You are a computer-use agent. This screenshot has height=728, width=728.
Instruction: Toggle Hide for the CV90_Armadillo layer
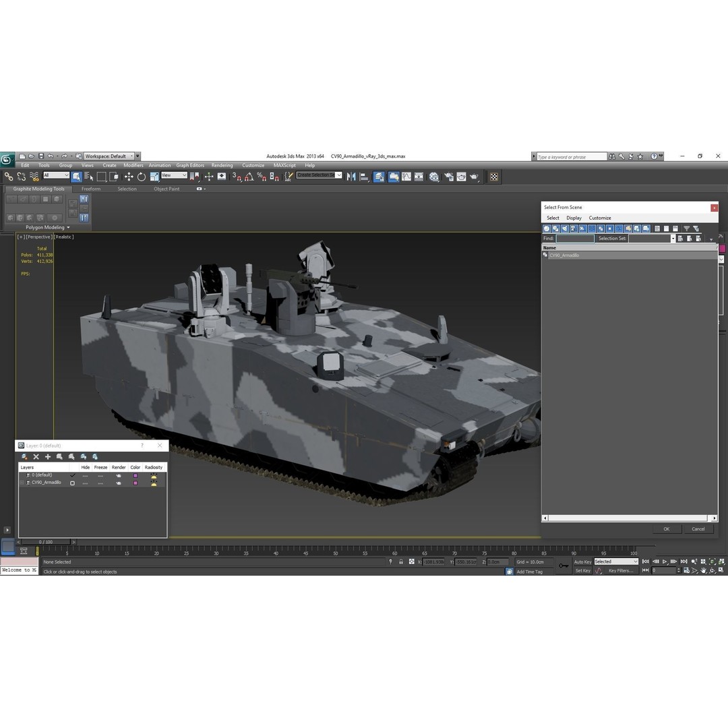pos(85,483)
